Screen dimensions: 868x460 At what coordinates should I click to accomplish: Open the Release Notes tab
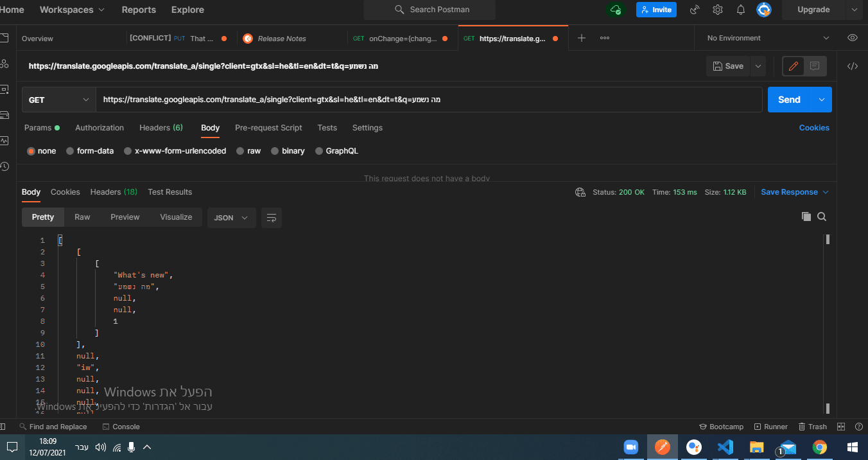[281, 39]
